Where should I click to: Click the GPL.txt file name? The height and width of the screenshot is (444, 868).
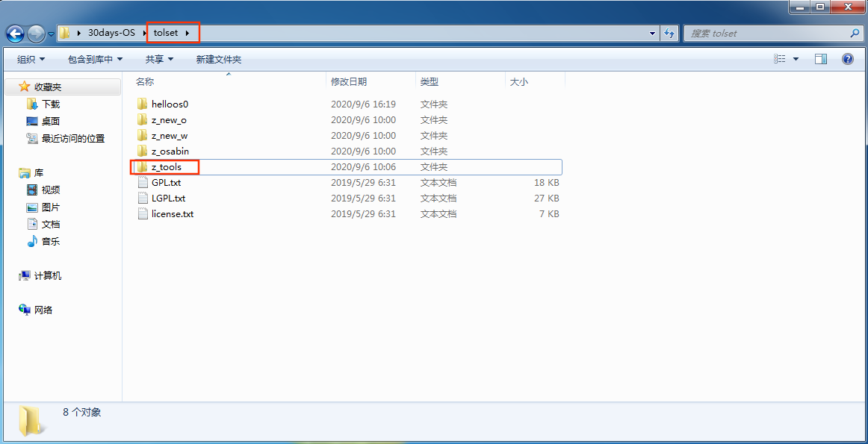(x=166, y=183)
